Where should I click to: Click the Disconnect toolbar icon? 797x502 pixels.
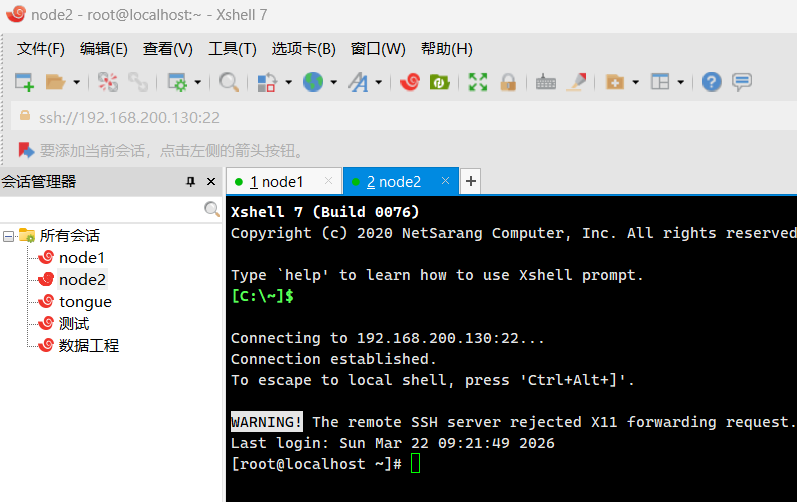pos(108,82)
